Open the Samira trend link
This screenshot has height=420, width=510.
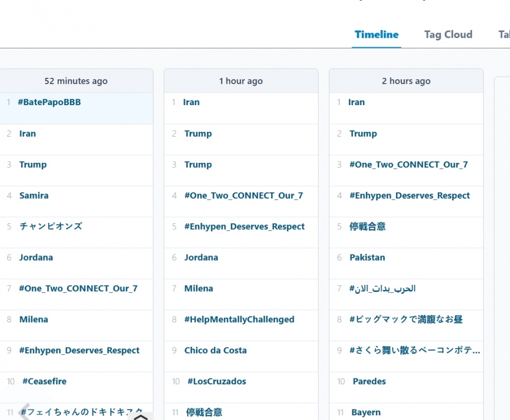click(x=34, y=195)
